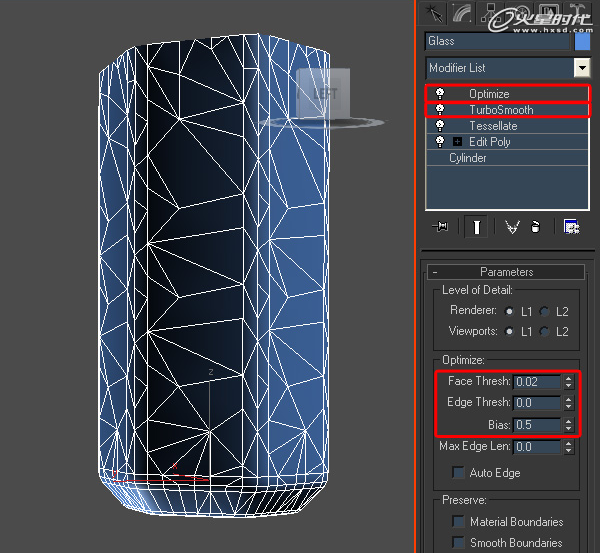Increase Max Edge Len spinner up arrow
Viewport: 600px width, 553px height.
tap(569, 443)
